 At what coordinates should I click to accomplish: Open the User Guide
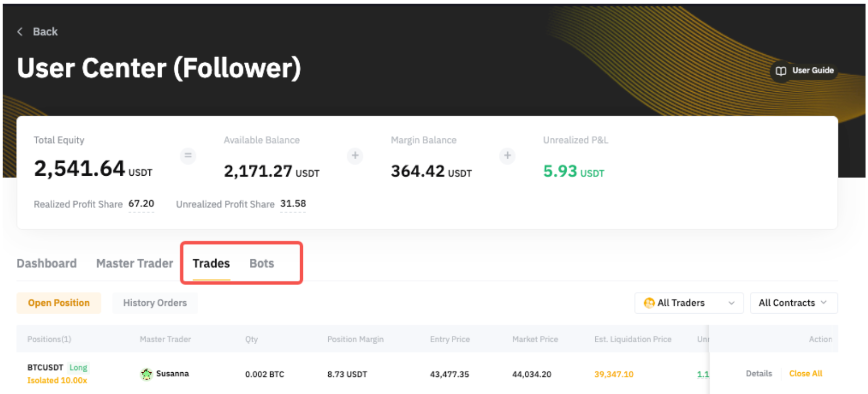coord(812,71)
